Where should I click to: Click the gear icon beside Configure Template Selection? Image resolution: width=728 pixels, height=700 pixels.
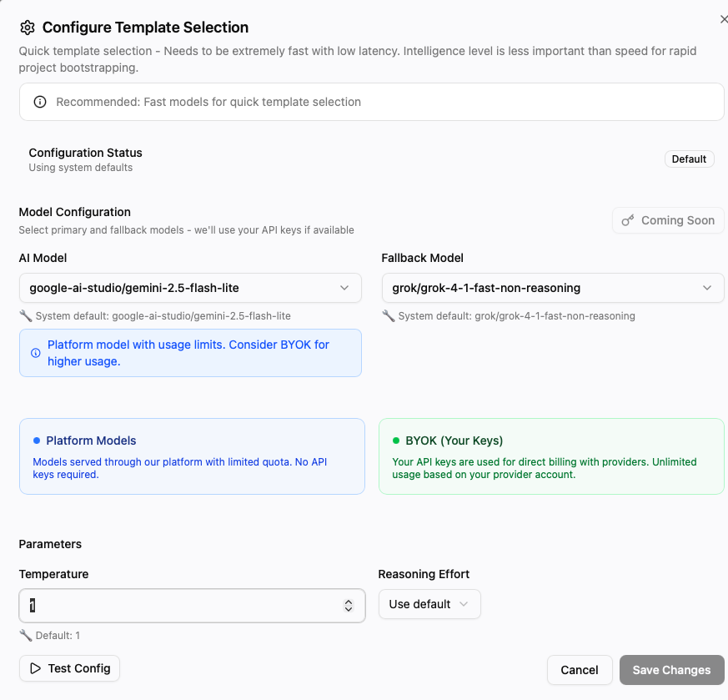[x=28, y=28]
